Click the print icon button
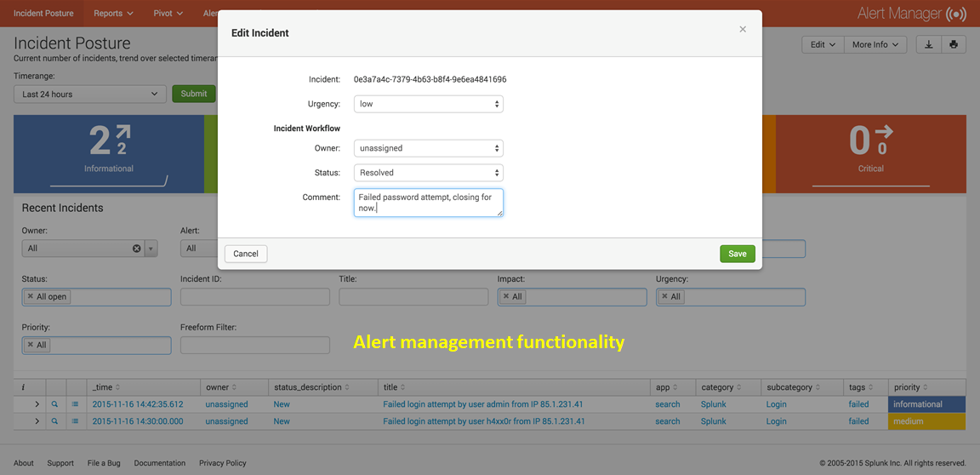 click(953, 44)
